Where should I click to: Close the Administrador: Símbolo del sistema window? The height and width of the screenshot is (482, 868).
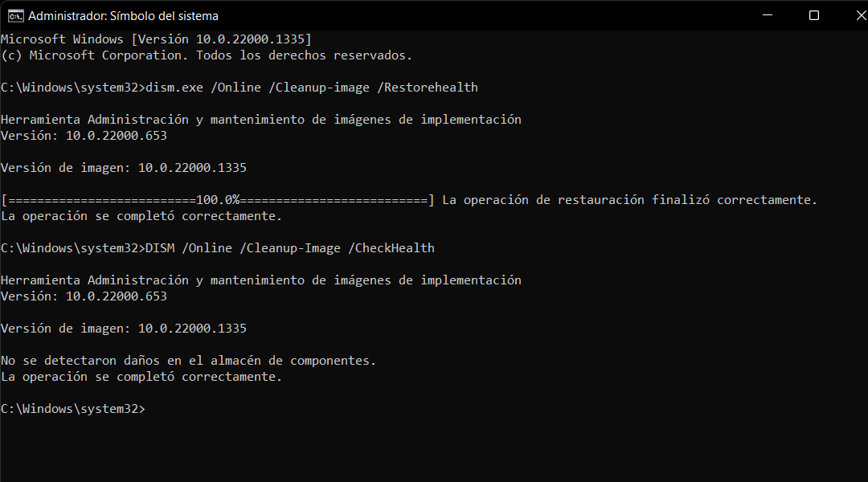click(x=860, y=15)
